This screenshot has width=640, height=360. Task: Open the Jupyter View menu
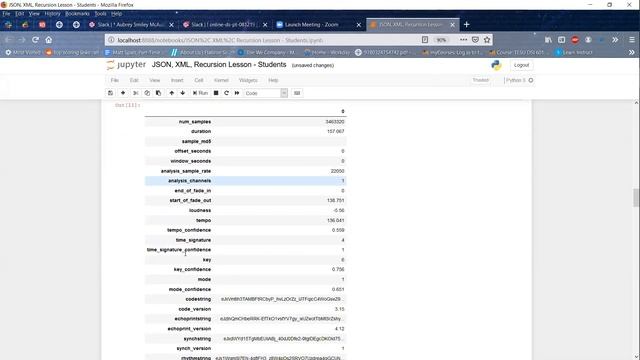coord(155,80)
